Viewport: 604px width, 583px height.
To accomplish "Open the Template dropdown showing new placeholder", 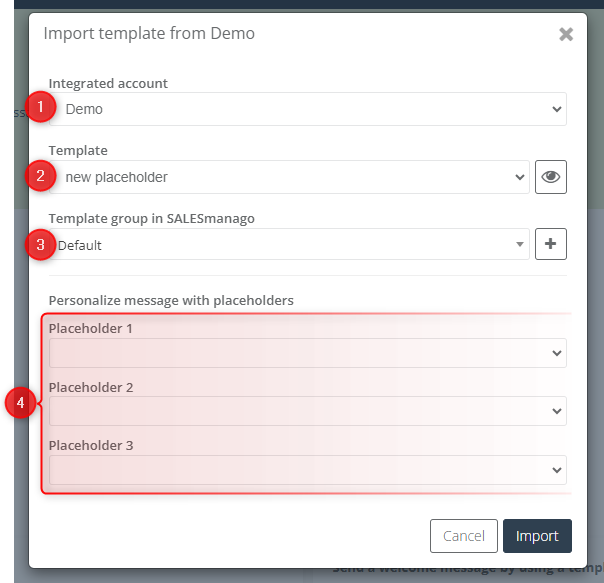I will 289,177.
